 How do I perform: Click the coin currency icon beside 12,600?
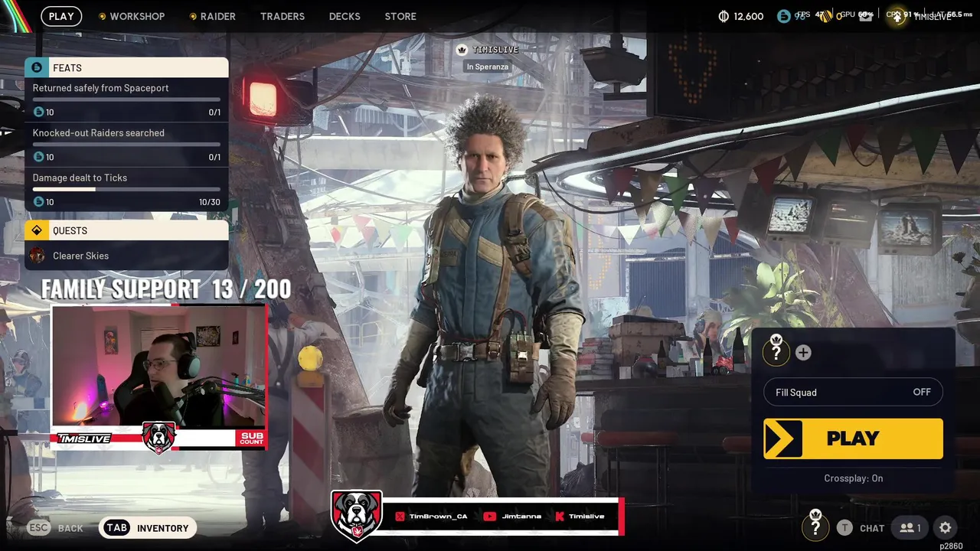724,16
